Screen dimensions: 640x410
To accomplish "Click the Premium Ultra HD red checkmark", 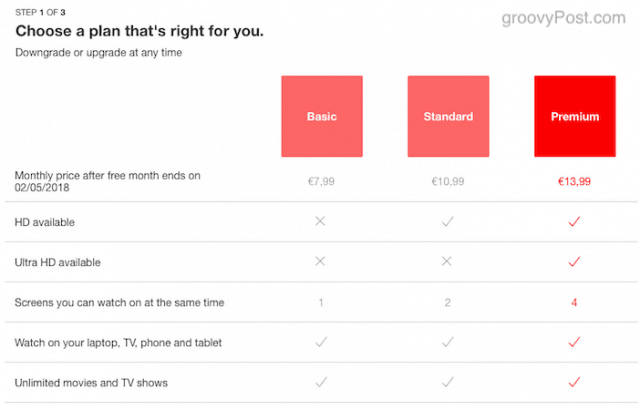I will coord(574,262).
